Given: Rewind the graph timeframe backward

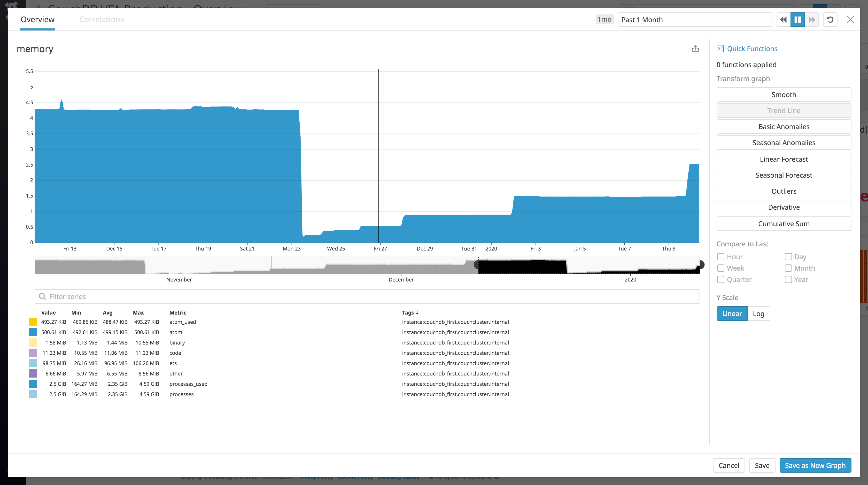Looking at the screenshot, I should coord(783,20).
